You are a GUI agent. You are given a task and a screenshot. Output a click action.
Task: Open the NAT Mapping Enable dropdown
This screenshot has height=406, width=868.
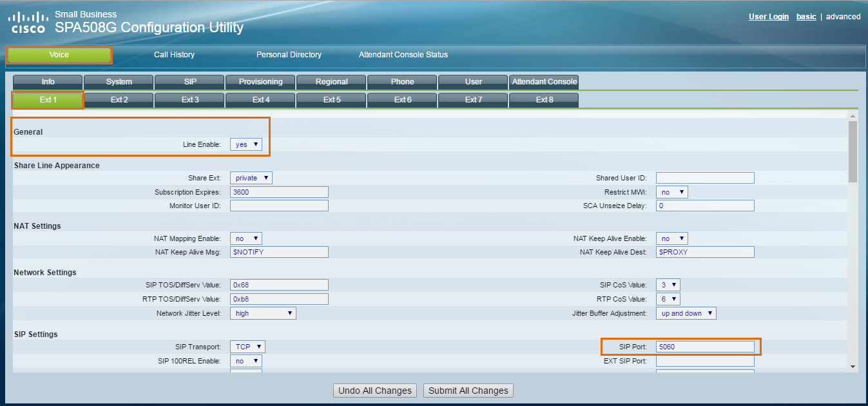click(246, 238)
